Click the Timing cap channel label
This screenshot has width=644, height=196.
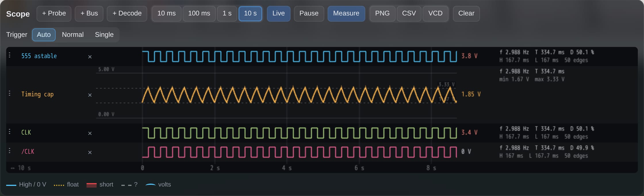point(37,94)
